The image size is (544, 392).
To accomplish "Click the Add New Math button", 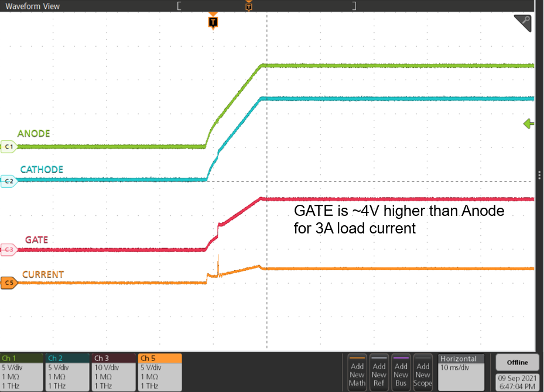I will click(357, 373).
